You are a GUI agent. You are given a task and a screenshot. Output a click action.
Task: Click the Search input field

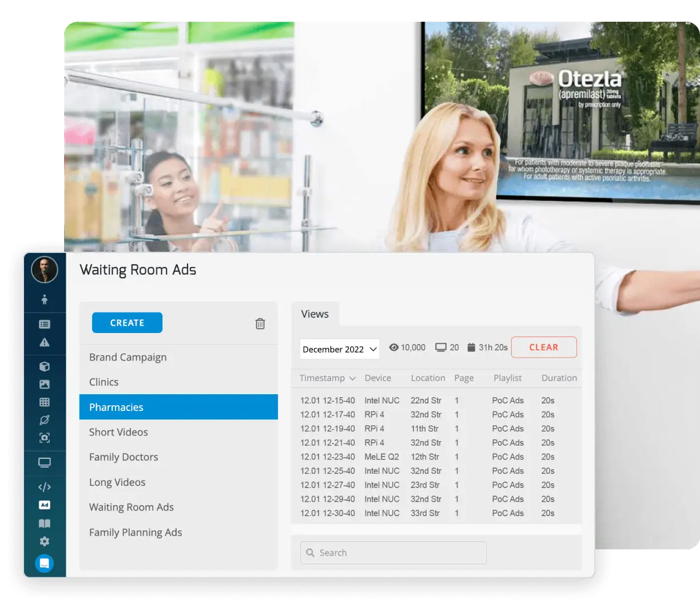393,553
